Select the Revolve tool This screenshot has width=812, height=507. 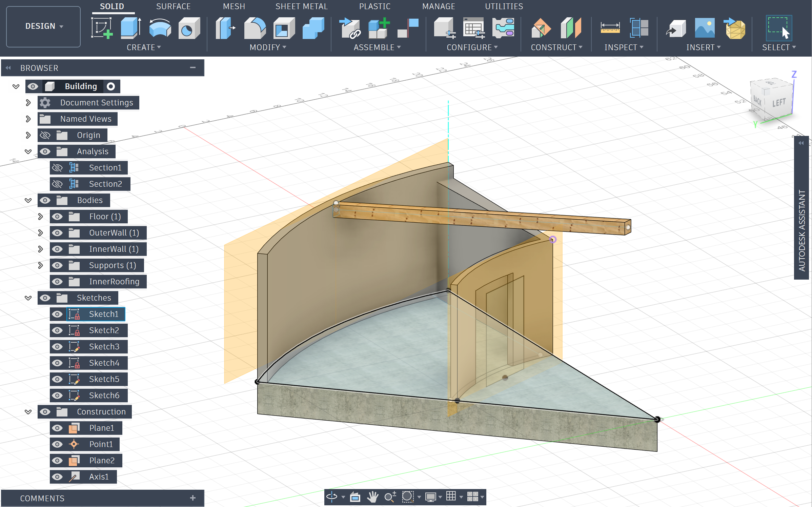(x=160, y=28)
